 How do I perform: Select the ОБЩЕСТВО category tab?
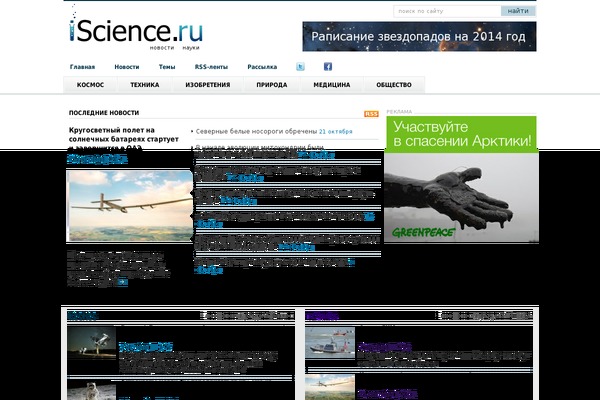394,85
